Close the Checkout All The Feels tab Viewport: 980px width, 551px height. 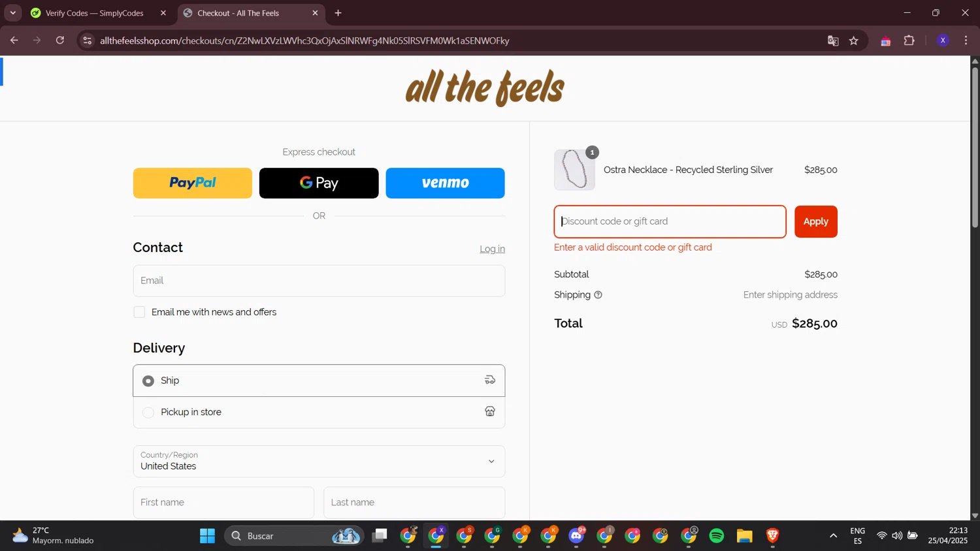pyautogui.click(x=315, y=13)
